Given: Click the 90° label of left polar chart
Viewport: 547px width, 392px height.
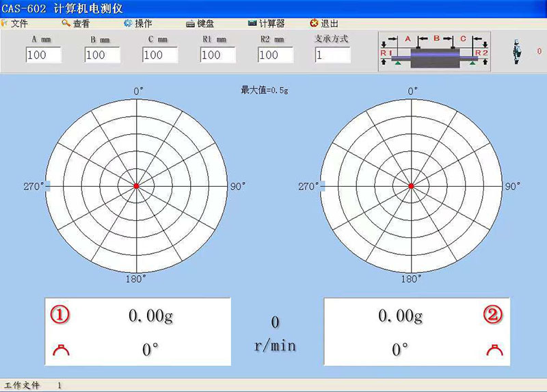Looking at the screenshot, I should 238,186.
